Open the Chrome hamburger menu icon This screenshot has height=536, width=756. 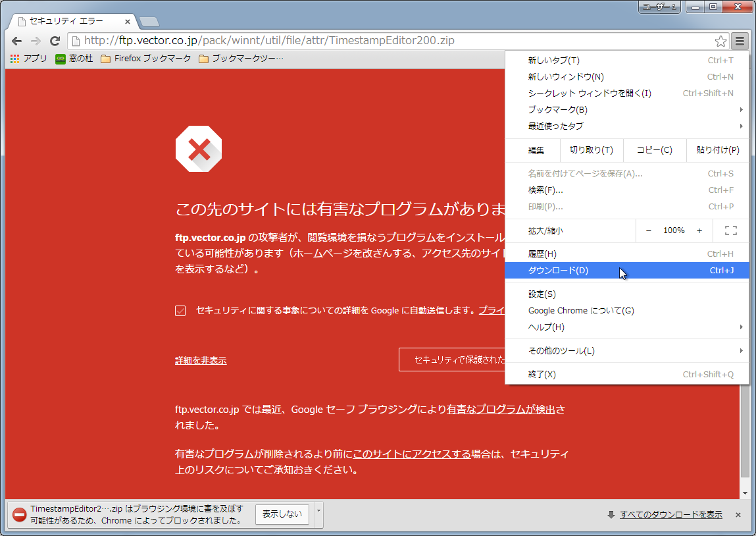pyautogui.click(x=740, y=40)
